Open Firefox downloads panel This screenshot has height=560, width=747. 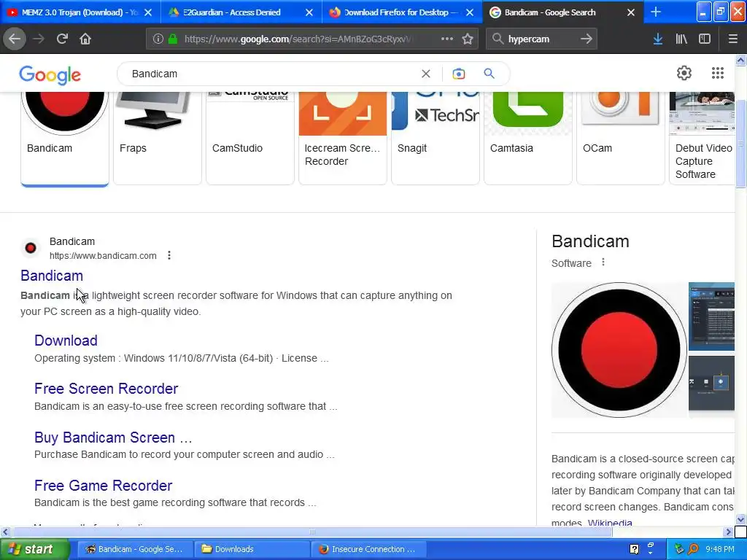pos(658,39)
